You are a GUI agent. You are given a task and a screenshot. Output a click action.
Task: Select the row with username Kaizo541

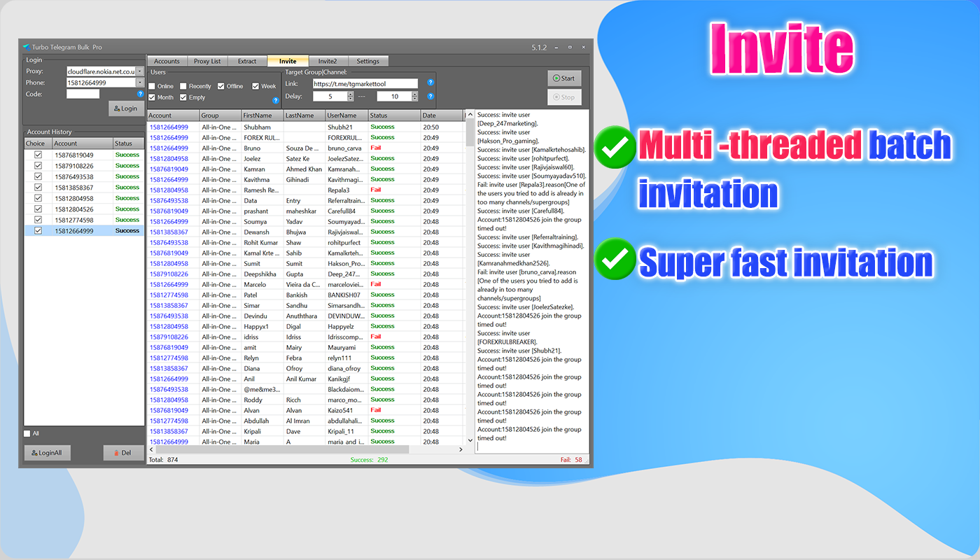[x=306, y=410]
